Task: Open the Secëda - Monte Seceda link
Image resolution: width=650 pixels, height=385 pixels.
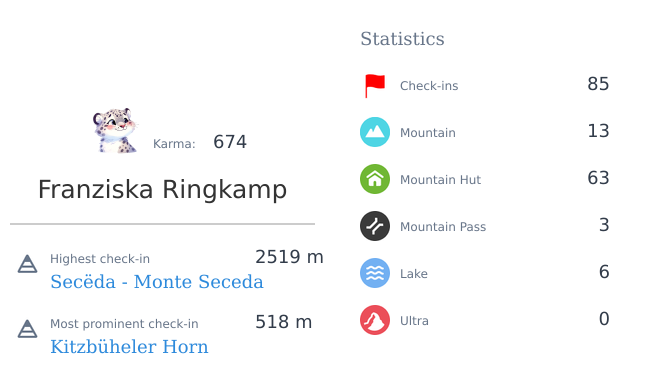Action: point(157,282)
